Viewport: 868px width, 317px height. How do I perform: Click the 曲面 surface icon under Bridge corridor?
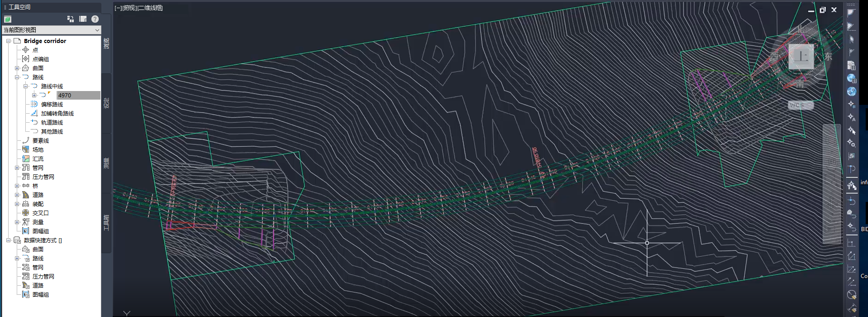tap(26, 68)
